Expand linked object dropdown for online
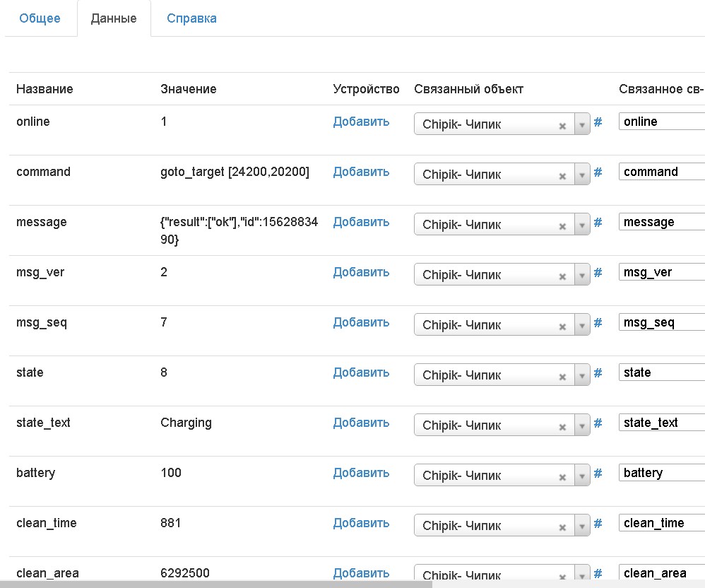705x588 pixels. tap(582, 125)
